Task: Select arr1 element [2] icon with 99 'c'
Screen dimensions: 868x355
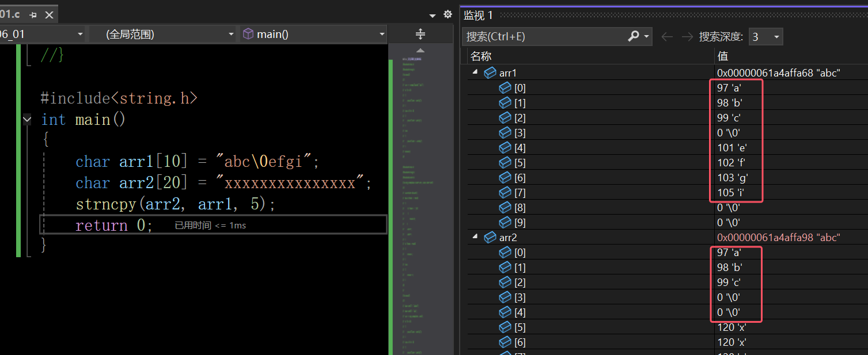Action: (505, 117)
